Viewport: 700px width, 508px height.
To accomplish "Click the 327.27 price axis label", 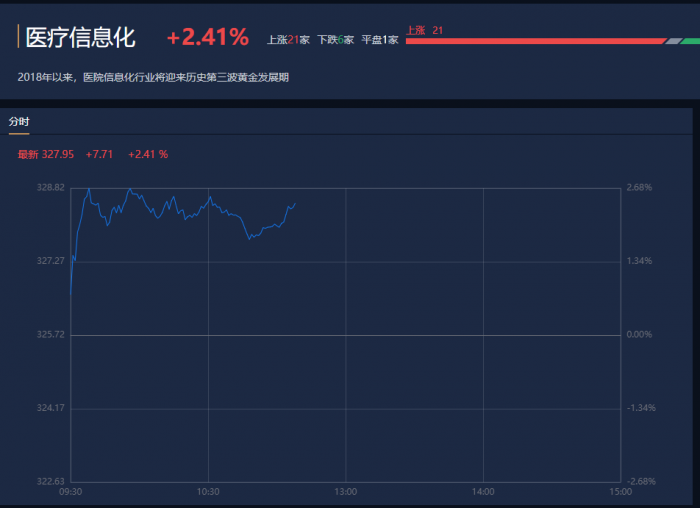I will coord(50,261).
